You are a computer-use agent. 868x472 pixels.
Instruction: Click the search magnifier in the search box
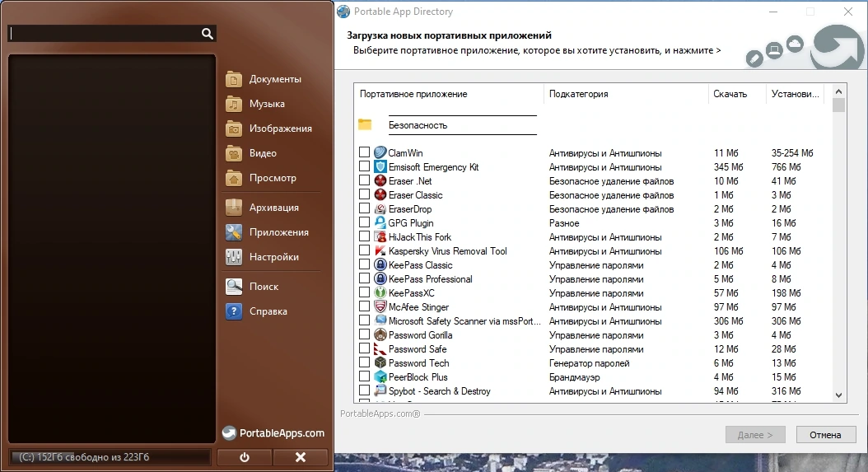click(207, 34)
